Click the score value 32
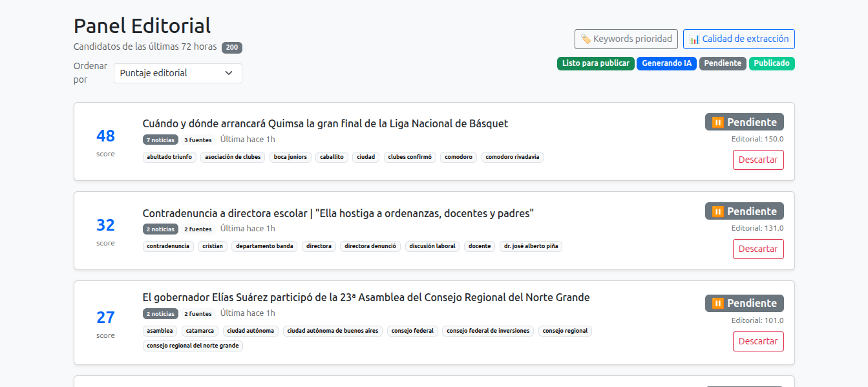Image resolution: width=868 pixels, height=387 pixels. pyautogui.click(x=105, y=225)
